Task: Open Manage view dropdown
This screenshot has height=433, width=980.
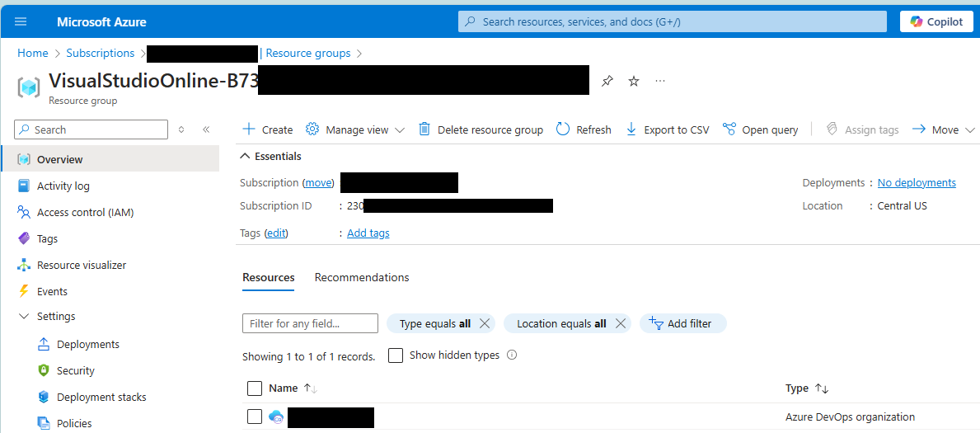Action: pyautogui.click(x=355, y=129)
